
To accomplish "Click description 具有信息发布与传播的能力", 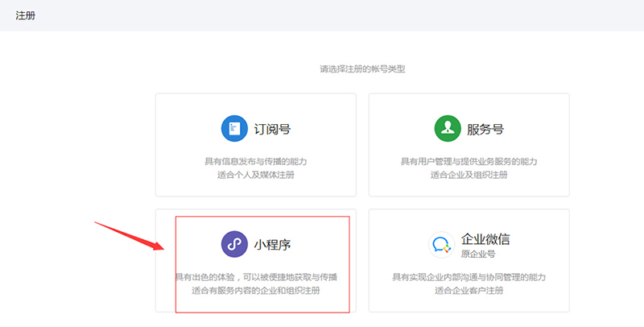I will pyautogui.click(x=256, y=161).
